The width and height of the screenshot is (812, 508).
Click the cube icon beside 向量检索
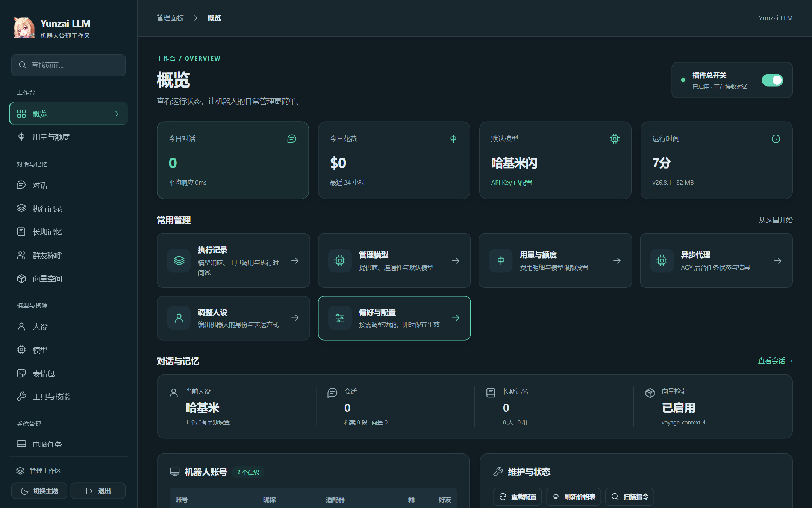coord(650,393)
